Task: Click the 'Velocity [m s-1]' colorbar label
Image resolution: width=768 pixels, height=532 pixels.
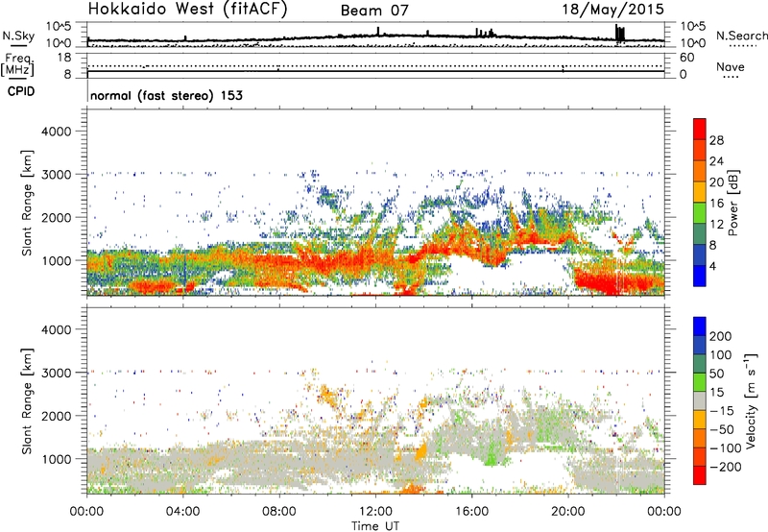Action: pos(751,400)
